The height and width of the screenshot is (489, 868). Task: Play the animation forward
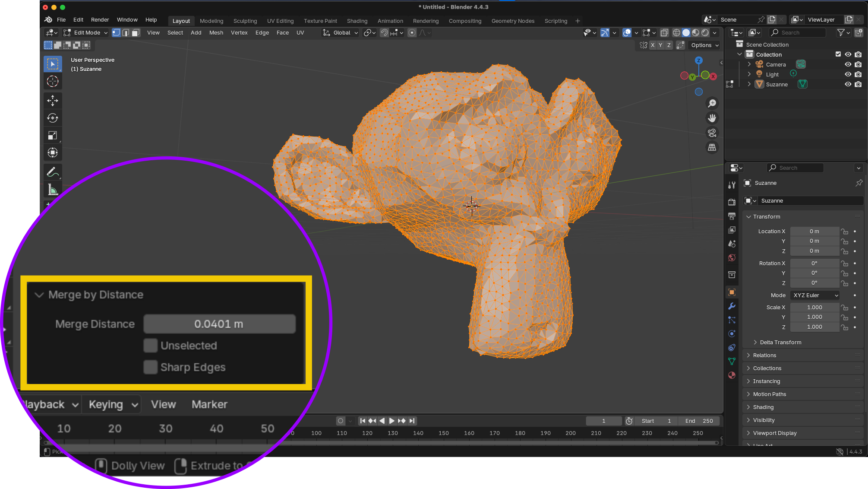click(x=391, y=421)
